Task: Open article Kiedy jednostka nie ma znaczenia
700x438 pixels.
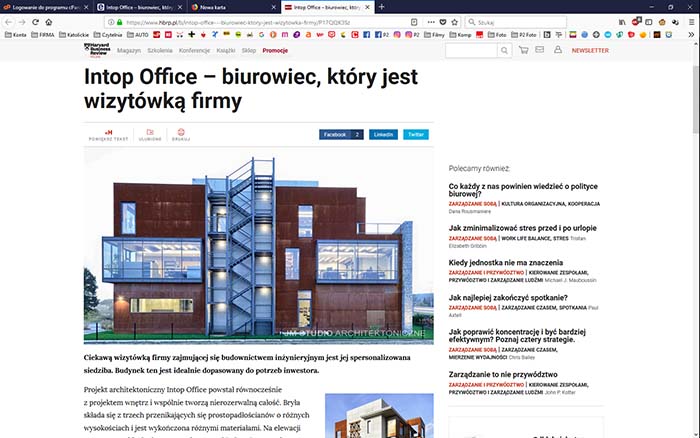Action: (505, 263)
